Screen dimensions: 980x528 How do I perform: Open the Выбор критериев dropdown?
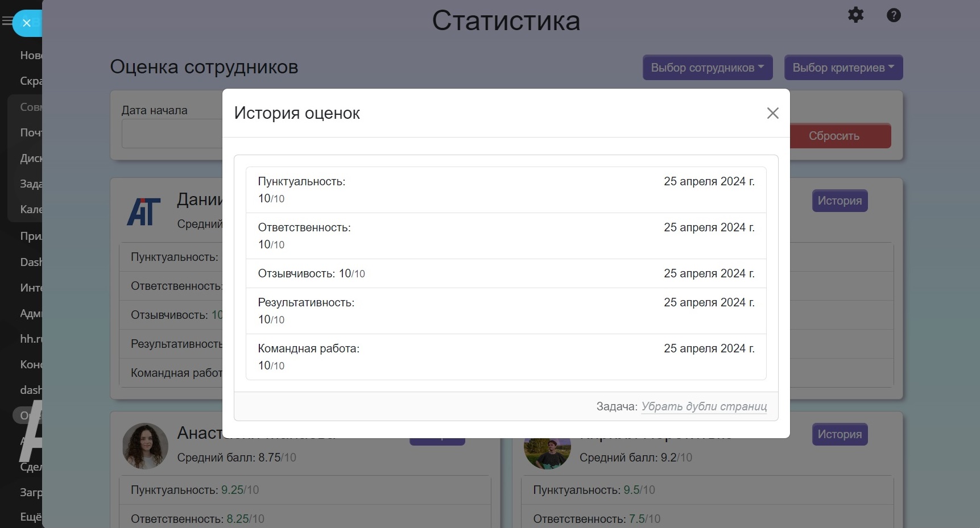[x=843, y=68]
